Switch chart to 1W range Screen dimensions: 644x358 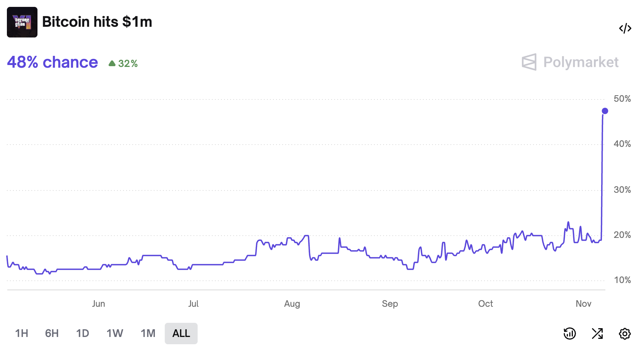[115, 334]
